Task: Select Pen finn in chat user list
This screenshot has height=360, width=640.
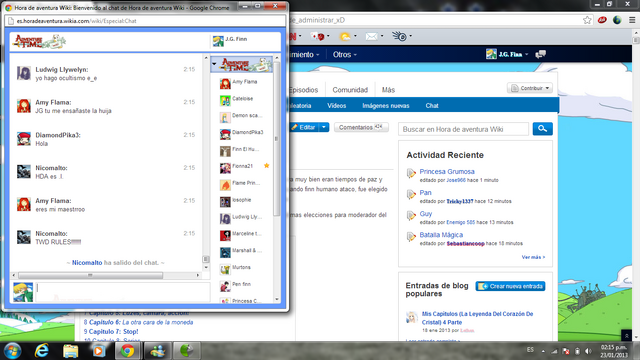Action: (241, 286)
